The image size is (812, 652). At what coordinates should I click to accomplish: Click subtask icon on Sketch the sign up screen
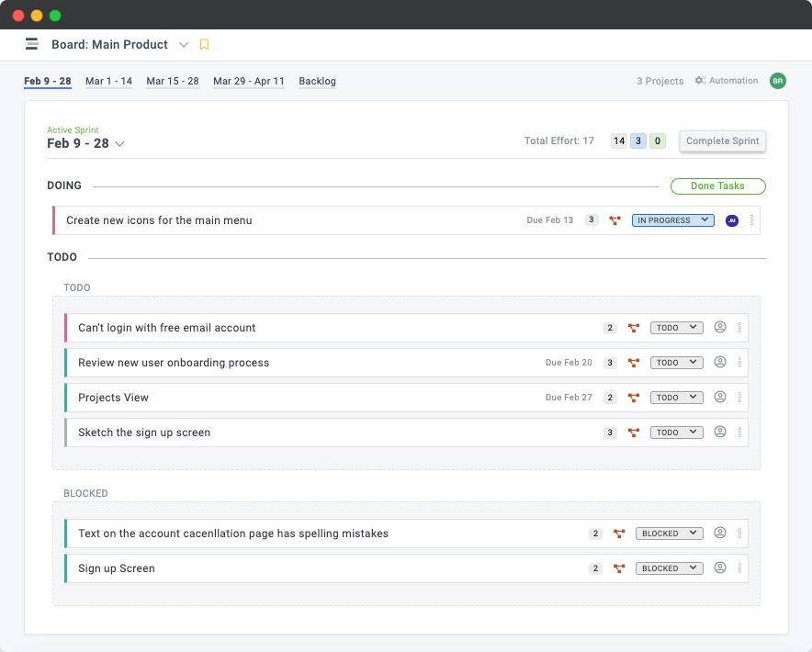click(633, 433)
